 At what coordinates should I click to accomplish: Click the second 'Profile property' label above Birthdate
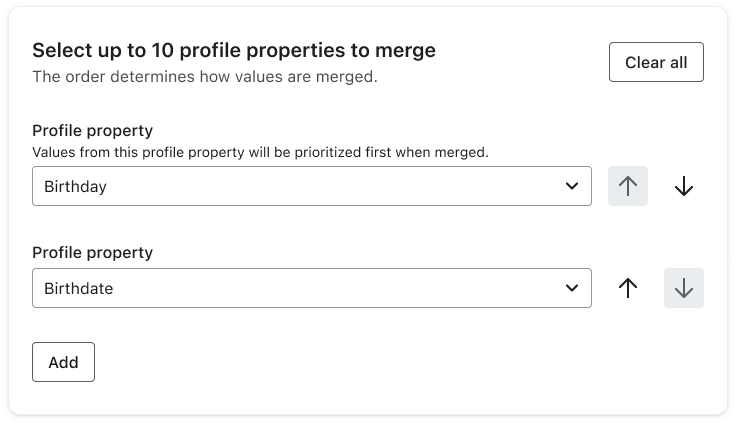(92, 253)
